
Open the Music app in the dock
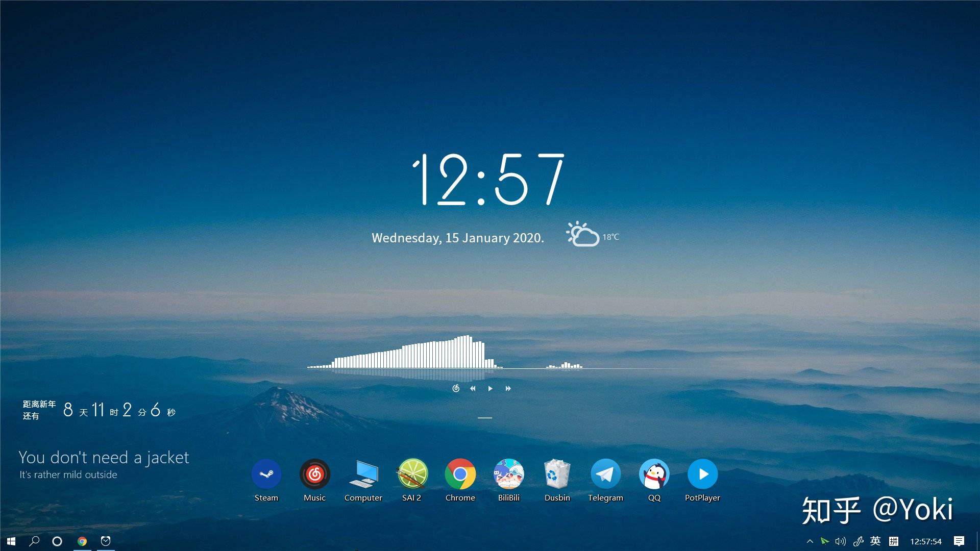314,474
